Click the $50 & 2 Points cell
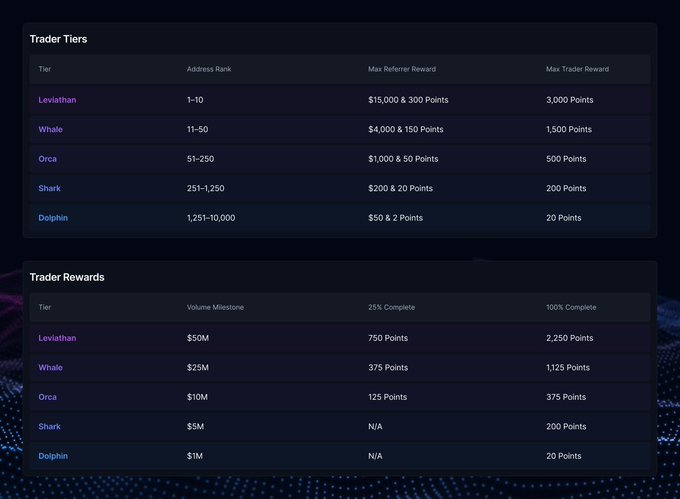Screen dimensions: 680x499 395,218
